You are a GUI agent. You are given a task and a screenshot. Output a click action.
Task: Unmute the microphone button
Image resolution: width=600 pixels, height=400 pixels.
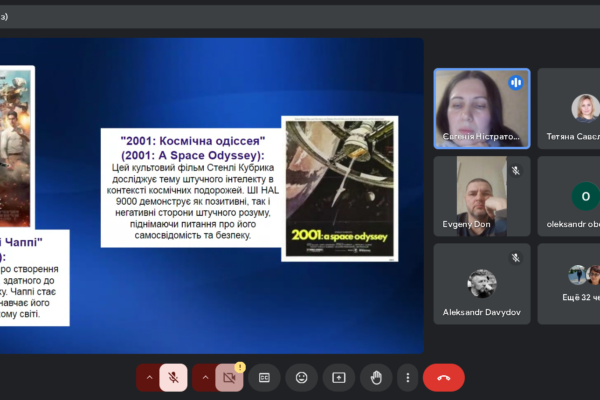(x=173, y=378)
